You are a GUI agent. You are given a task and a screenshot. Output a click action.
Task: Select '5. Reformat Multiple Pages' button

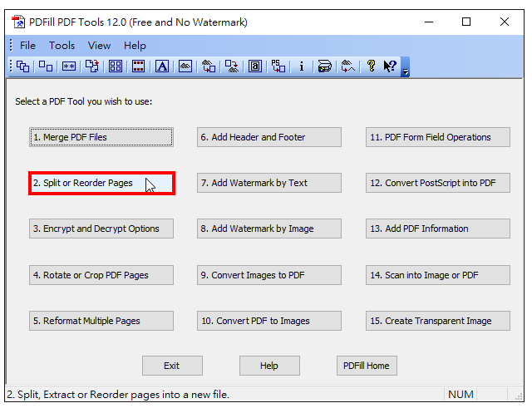pyautogui.click(x=101, y=321)
